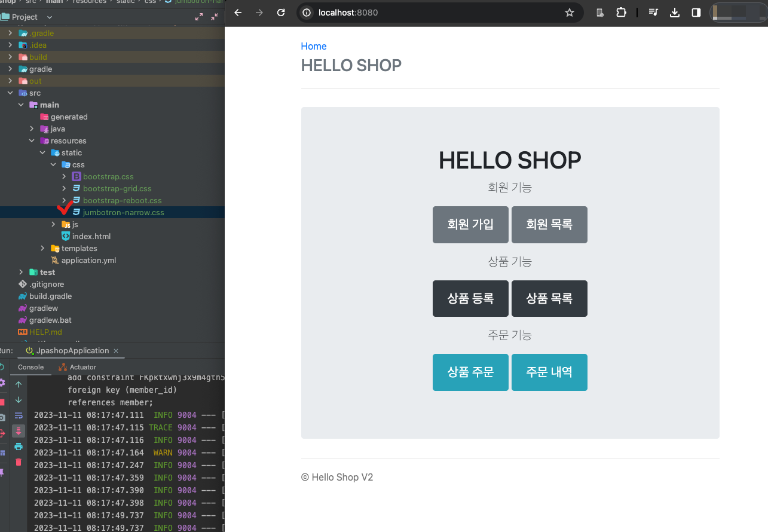Image resolution: width=768 pixels, height=532 pixels.
Task: Select .gitignore in project tree
Action: [x=47, y=284]
